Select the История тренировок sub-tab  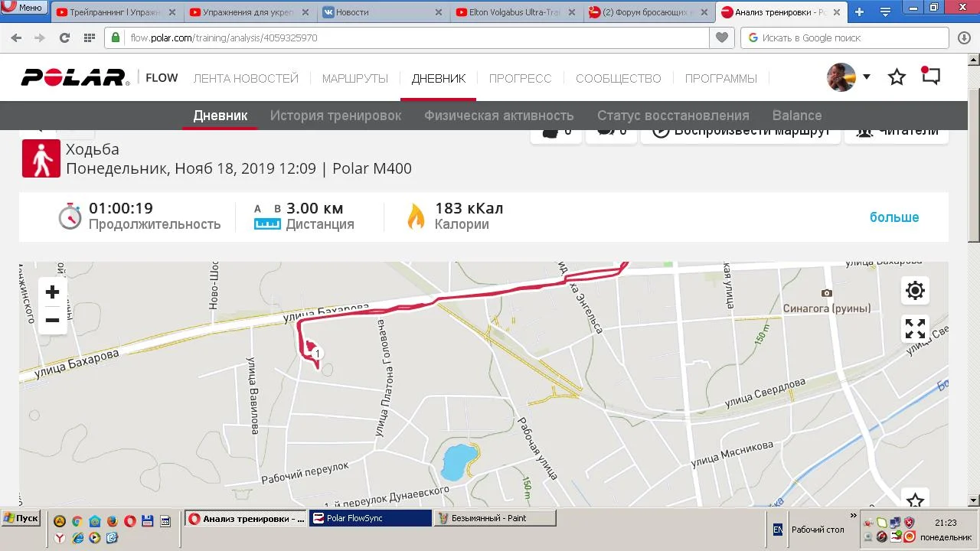click(335, 116)
